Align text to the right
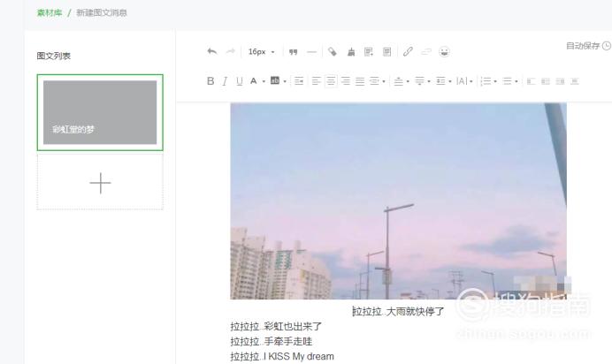612x364 pixels. 346,81
